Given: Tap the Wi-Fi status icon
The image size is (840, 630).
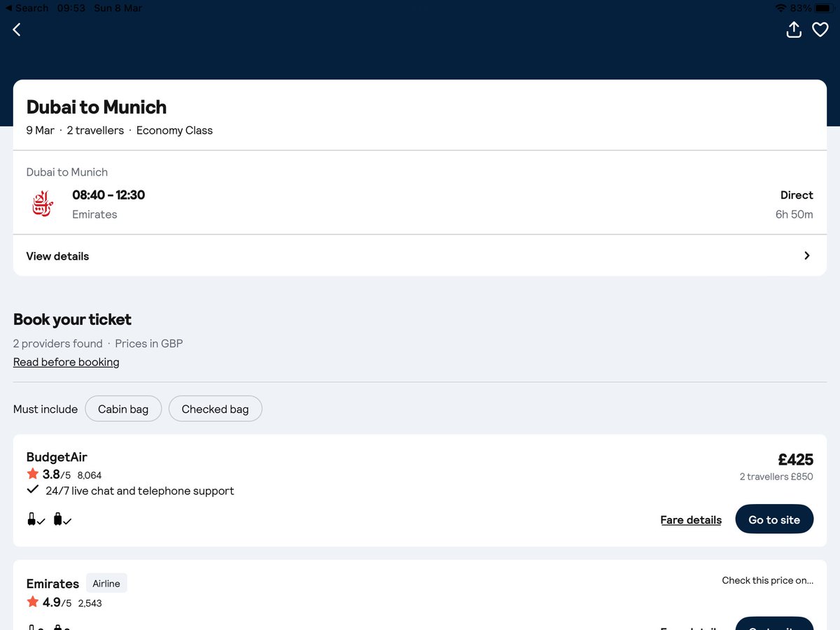Looking at the screenshot, I should (x=780, y=8).
